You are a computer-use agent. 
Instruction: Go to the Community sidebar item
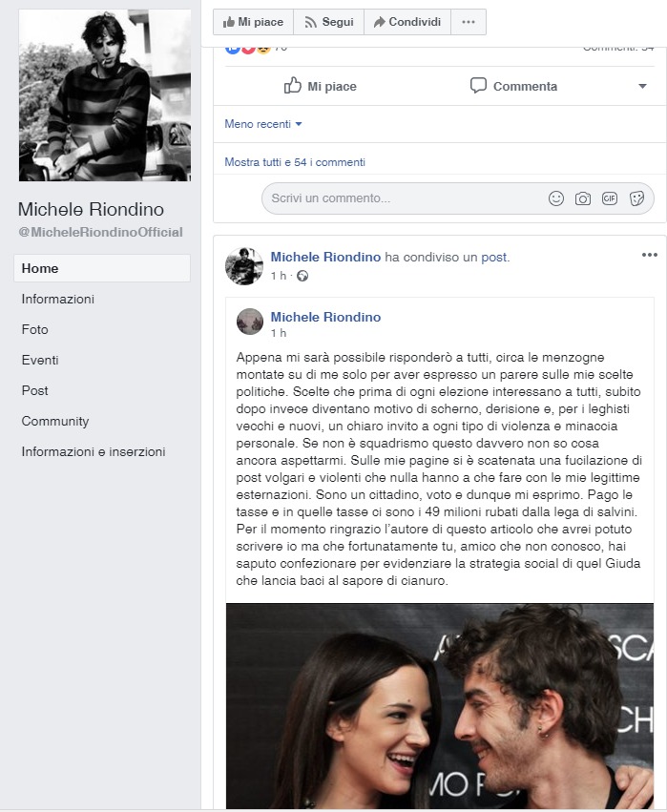[x=55, y=421]
